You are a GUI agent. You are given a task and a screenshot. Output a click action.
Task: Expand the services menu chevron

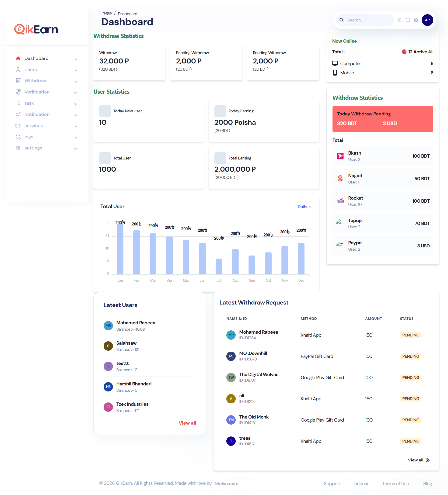76,126
